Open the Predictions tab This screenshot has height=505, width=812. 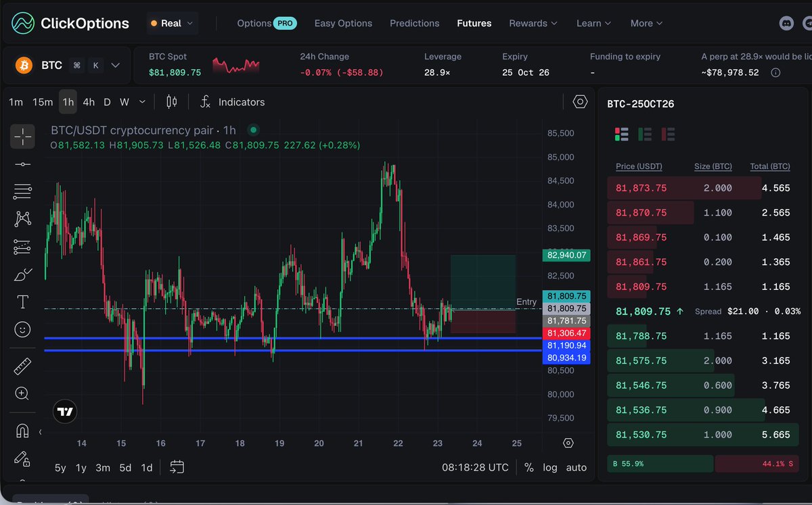pos(414,23)
